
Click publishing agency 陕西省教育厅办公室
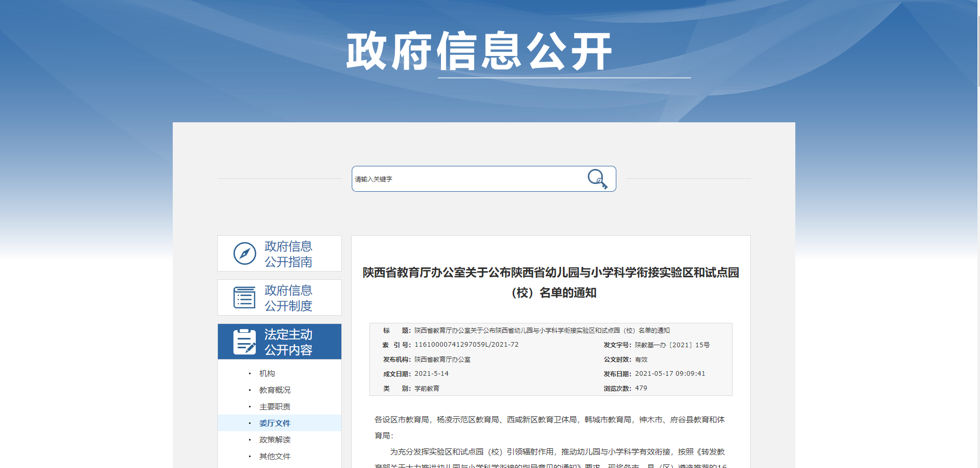(443, 359)
